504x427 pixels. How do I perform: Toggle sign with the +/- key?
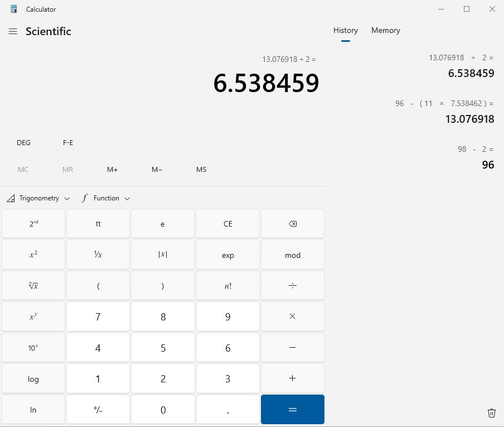98,409
